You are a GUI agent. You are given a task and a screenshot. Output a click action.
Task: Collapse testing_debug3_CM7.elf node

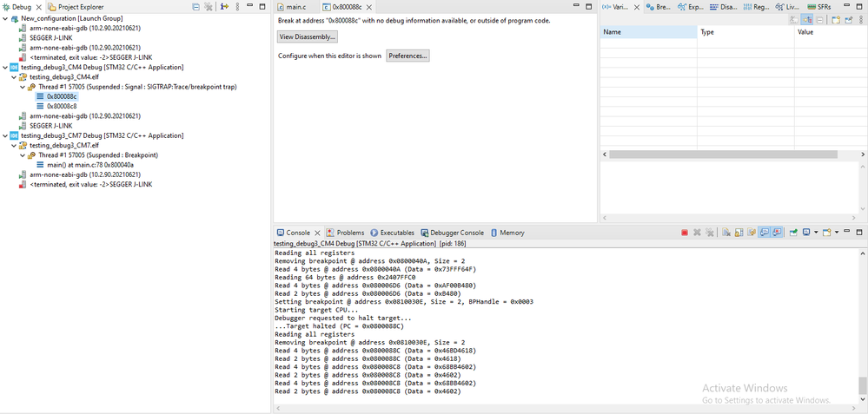pyautogui.click(x=15, y=145)
